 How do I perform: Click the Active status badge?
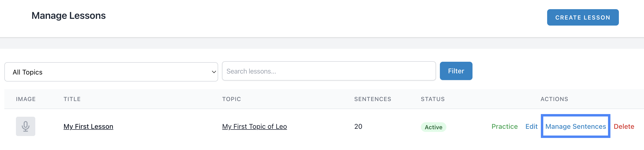[x=433, y=127]
